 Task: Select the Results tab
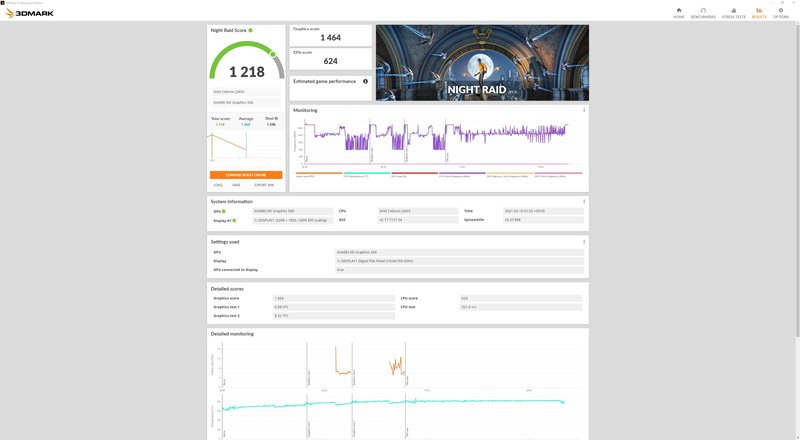(x=759, y=13)
